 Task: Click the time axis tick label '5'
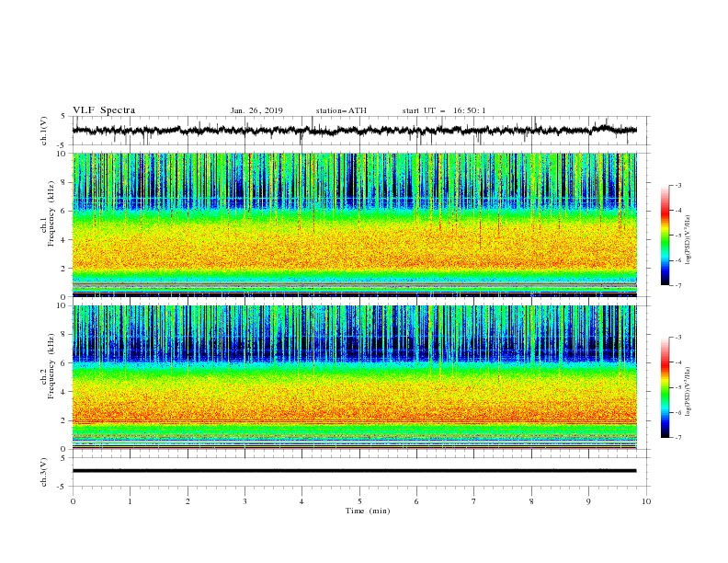[x=359, y=501]
